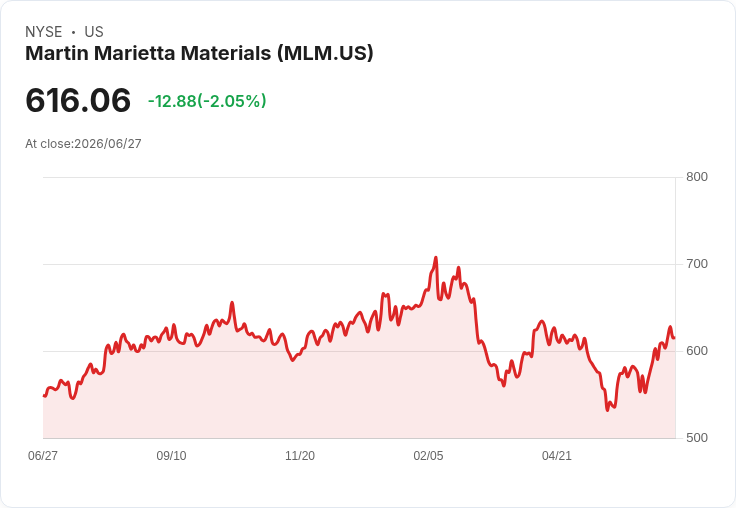736x508 pixels.
Task: Click the 06/27 date on the x-axis
Action: click(x=43, y=456)
